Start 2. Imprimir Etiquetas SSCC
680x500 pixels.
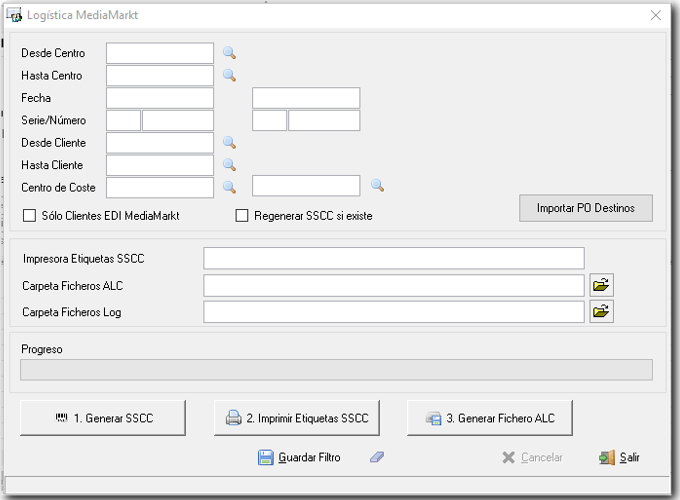(297, 418)
